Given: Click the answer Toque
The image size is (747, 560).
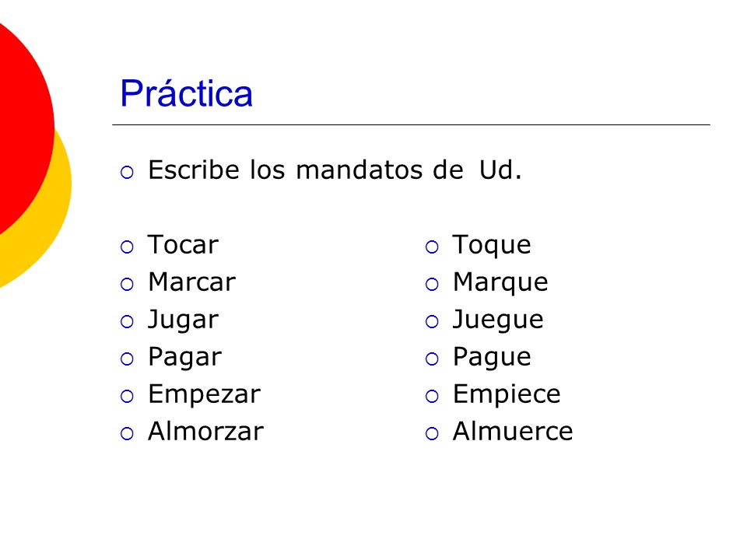Looking at the screenshot, I should coord(492,246).
